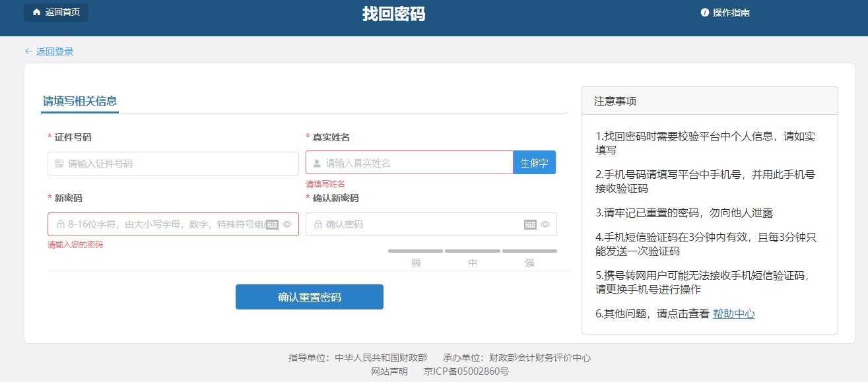
Task: Click the lock icon in 确认新密码 field
Action: [319, 224]
